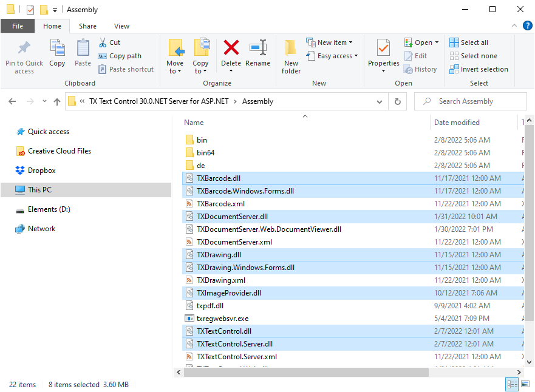535x392 pixels.
Task: Click the Properties checkmark icon
Action: (x=384, y=48)
